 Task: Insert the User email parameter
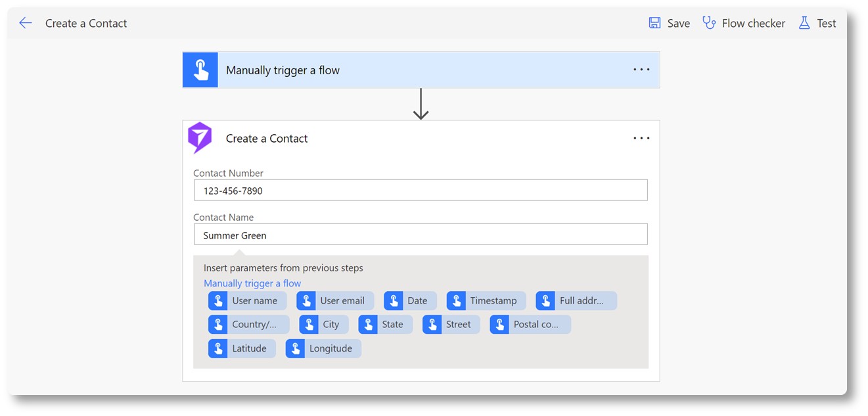(x=335, y=301)
